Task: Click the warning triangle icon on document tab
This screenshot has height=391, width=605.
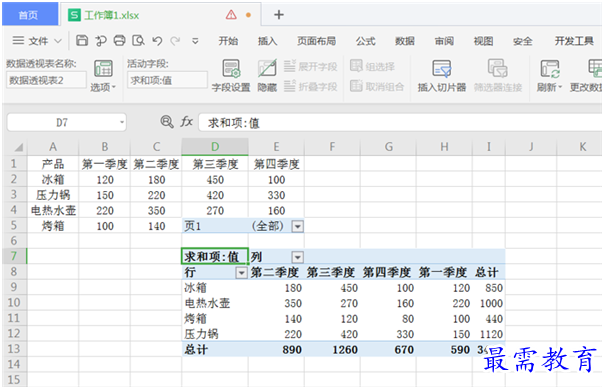Action: click(231, 15)
